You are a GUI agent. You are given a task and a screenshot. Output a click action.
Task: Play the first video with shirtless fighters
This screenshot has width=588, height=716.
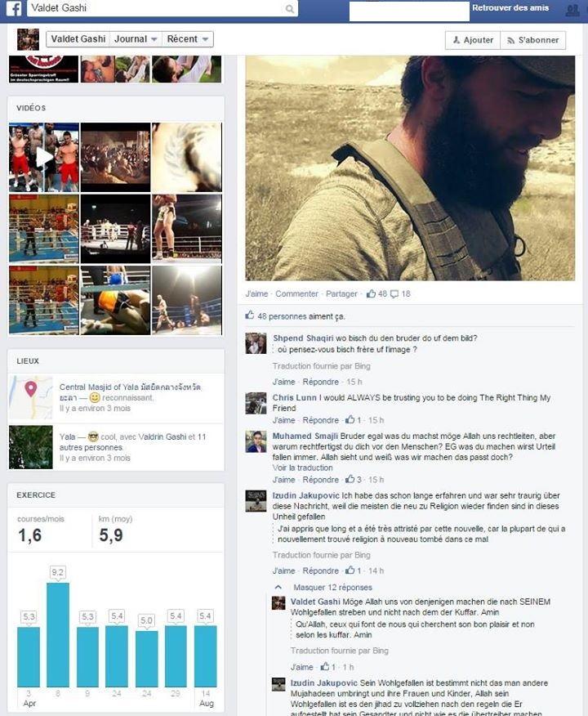tap(44, 157)
